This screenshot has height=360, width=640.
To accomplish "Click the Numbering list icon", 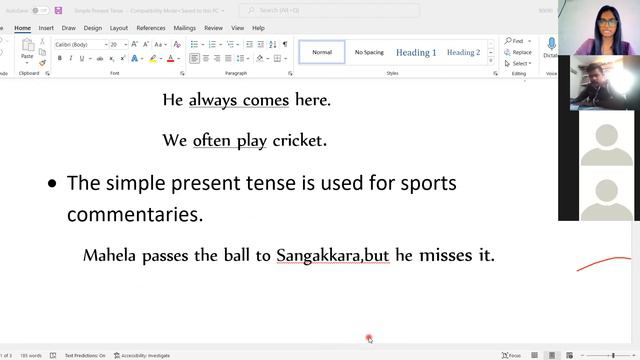I will coord(212,44).
